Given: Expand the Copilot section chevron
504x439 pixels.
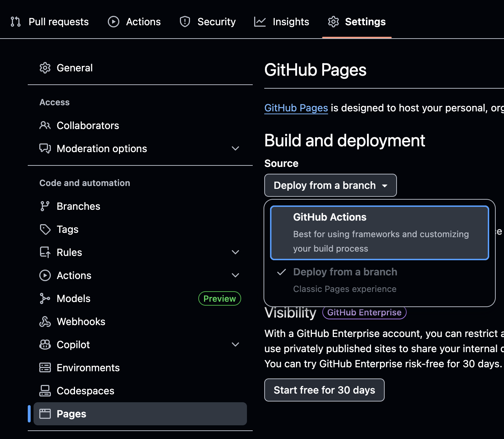Looking at the screenshot, I should [x=235, y=345].
